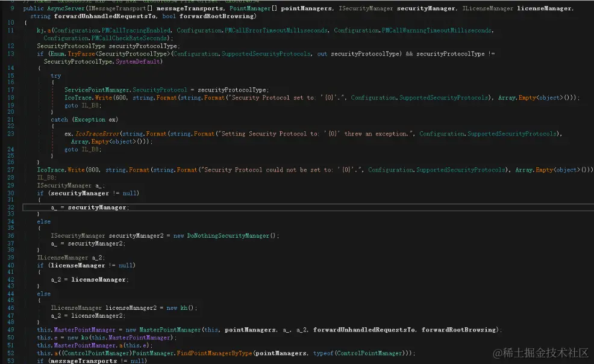
Task: Click the kj.a method call on line 11
Action: tap(44, 30)
